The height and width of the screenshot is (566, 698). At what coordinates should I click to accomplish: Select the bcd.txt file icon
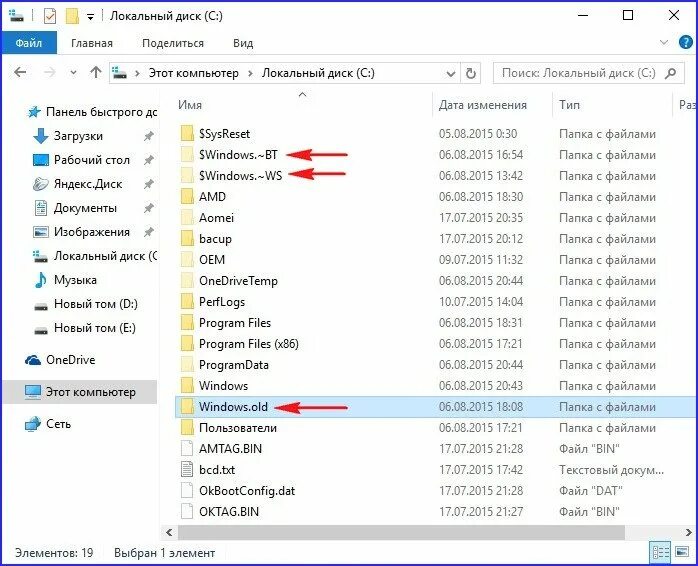187,469
